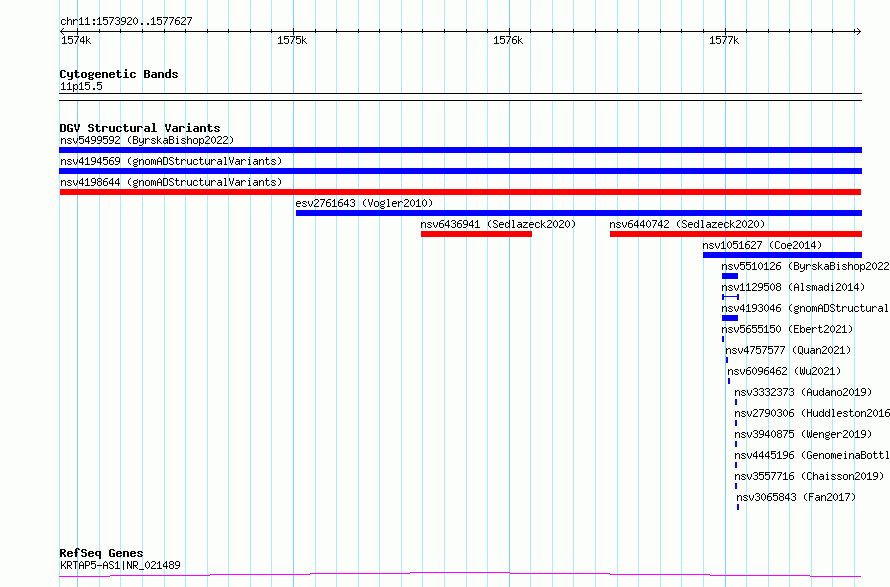Click the DGV Structural Variants track title
This screenshot has width=890, height=587.
pyautogui.click(x=140, y=128)
